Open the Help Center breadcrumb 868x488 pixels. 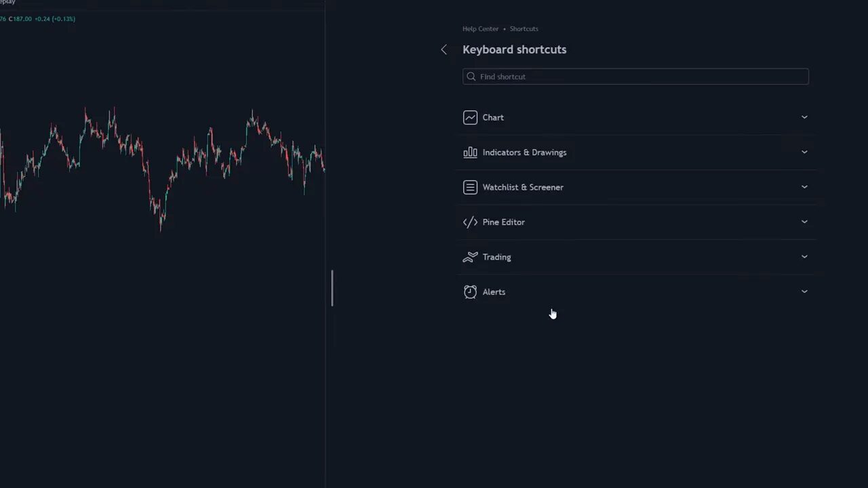(x=480, y=28)
